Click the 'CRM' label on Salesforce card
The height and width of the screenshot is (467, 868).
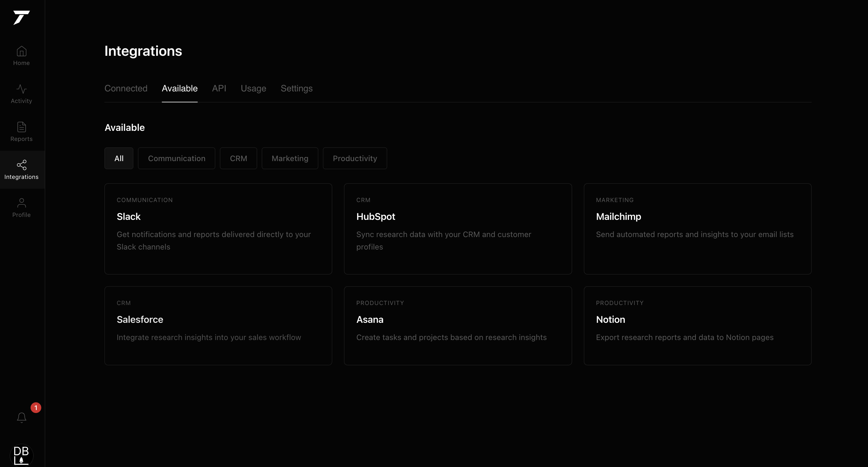(124, 303)
